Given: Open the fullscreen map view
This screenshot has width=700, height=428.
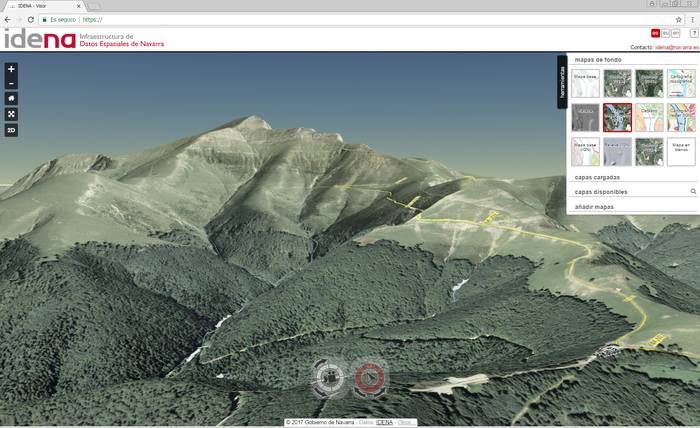Looking at the screenshot, I should (x=11, y=114).
